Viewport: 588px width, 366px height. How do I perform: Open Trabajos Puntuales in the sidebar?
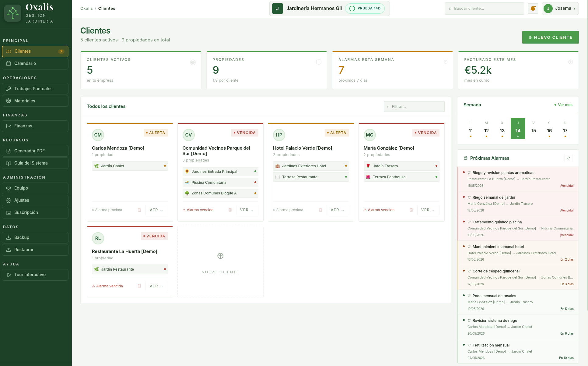(x=35, y=89)
